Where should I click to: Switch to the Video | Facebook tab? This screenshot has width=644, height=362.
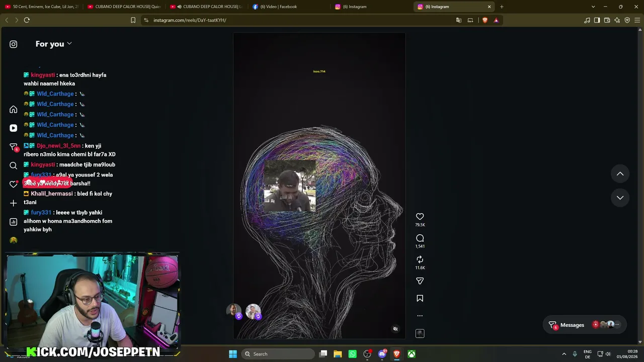(289, 7)
